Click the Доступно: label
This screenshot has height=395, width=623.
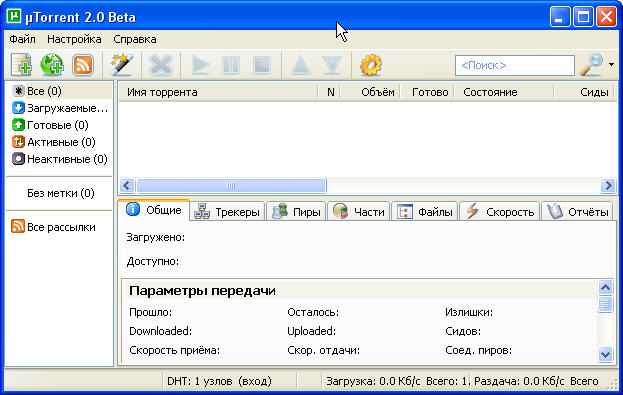point(153,261)
